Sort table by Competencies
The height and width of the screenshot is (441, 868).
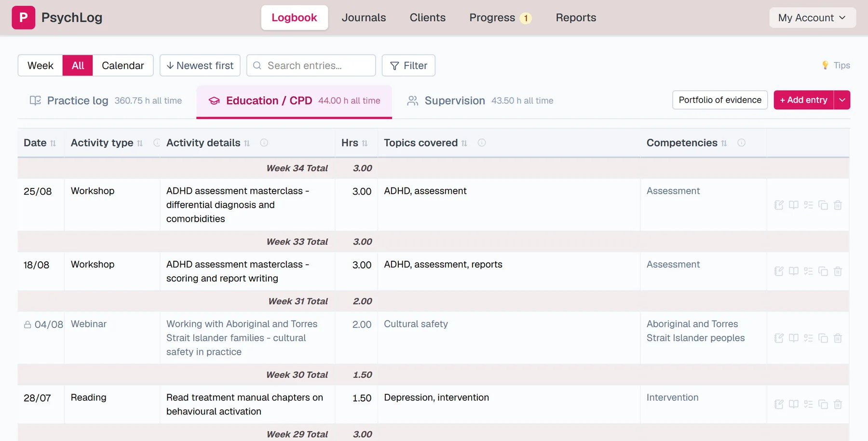(x=724, y=143)
